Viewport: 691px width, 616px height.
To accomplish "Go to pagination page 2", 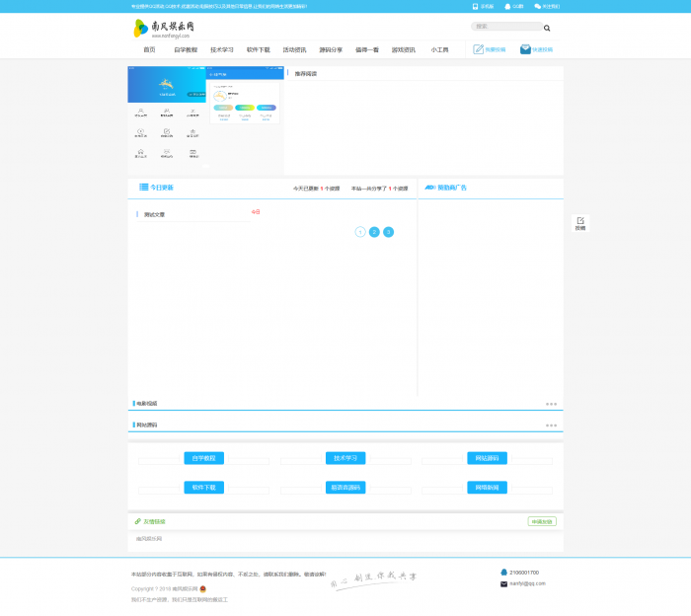I will coord(374,232).
